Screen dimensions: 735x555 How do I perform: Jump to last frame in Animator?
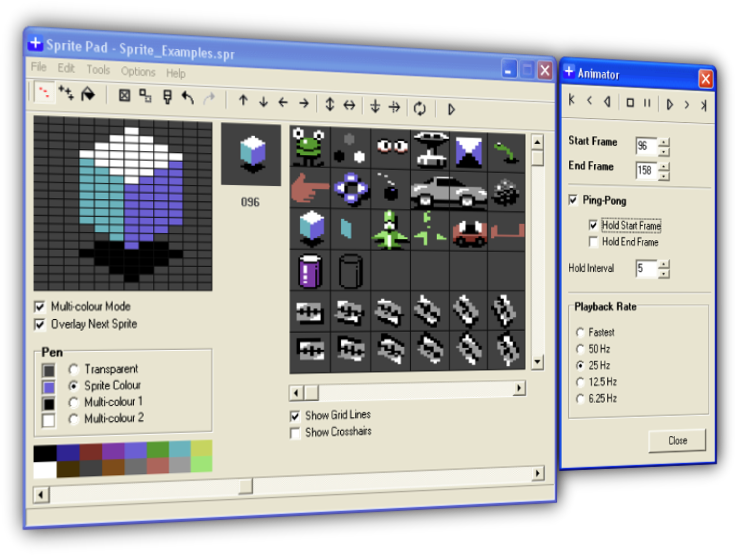704,105
